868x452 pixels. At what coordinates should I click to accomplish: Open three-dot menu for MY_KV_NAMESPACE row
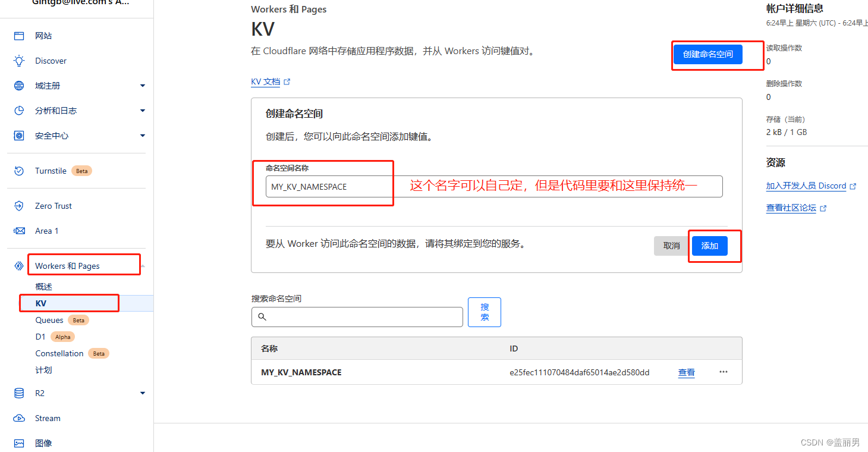[x=723, y=372]
